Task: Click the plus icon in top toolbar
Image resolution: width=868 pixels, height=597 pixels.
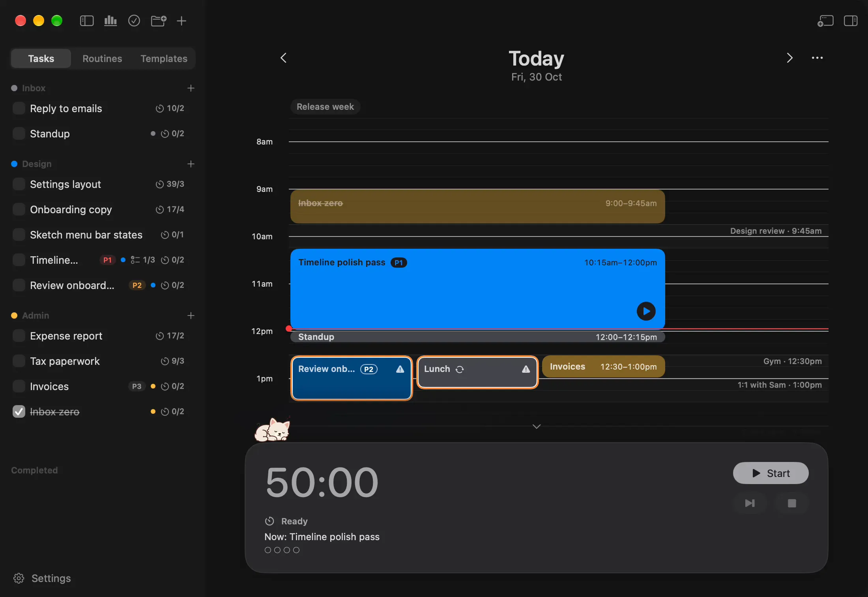Action: [181, 21]
